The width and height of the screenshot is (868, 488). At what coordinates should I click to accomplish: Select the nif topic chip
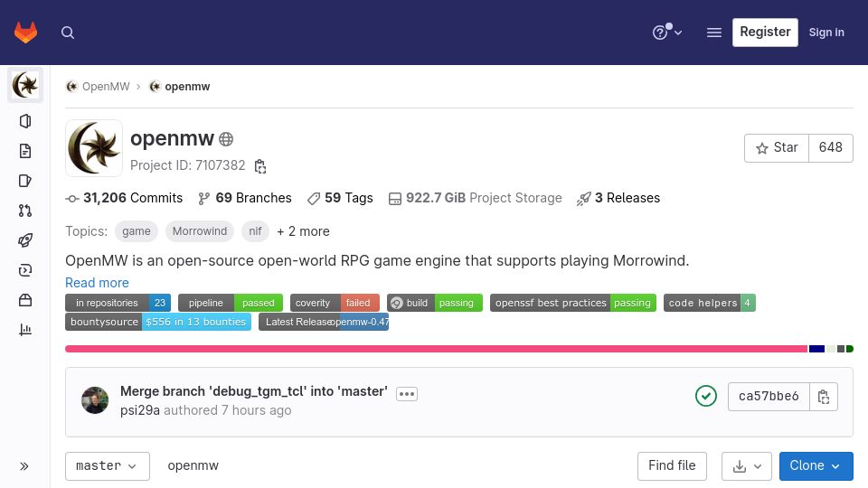point(255,231)
